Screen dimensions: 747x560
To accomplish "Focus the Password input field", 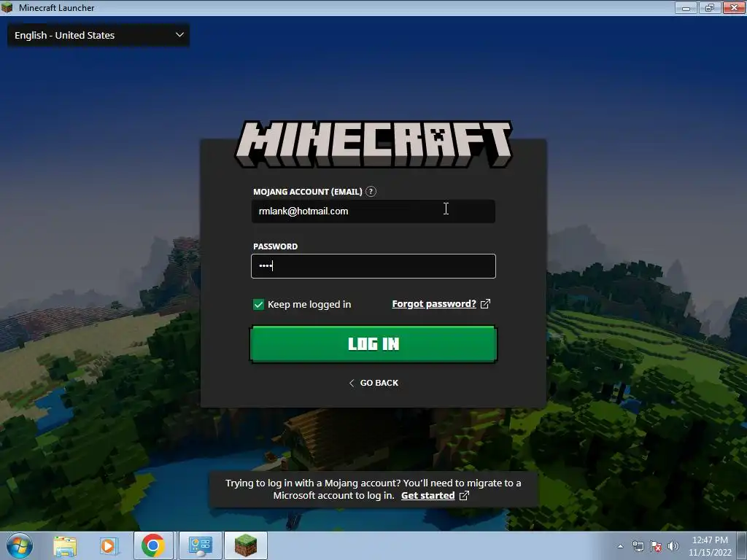I will 373,265.
